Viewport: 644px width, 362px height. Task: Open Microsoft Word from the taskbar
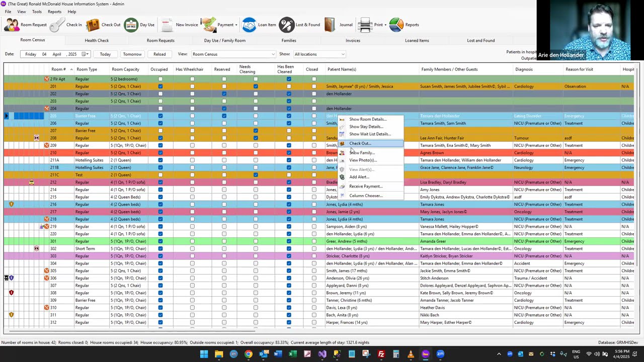(x=278, y=354)
